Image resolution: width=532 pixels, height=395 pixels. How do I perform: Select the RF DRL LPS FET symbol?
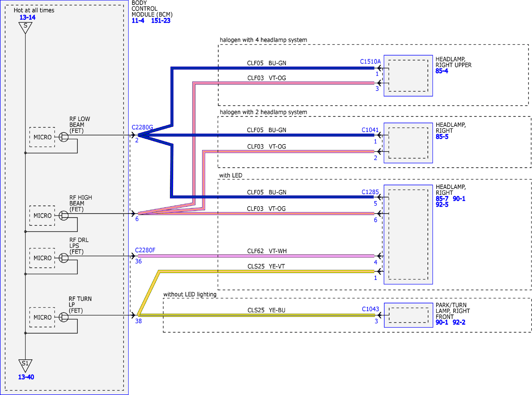pos(63,258)
